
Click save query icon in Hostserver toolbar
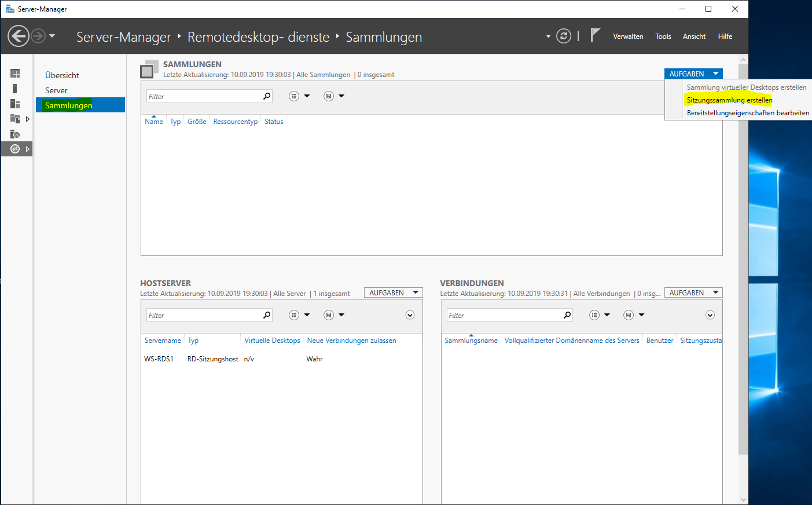click(329, 315)
